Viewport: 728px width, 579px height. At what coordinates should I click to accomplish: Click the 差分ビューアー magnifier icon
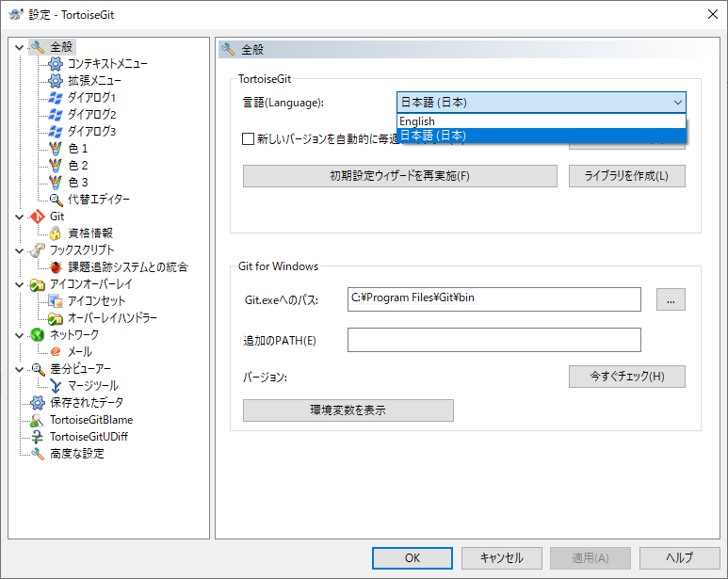(x=37, y=369)
